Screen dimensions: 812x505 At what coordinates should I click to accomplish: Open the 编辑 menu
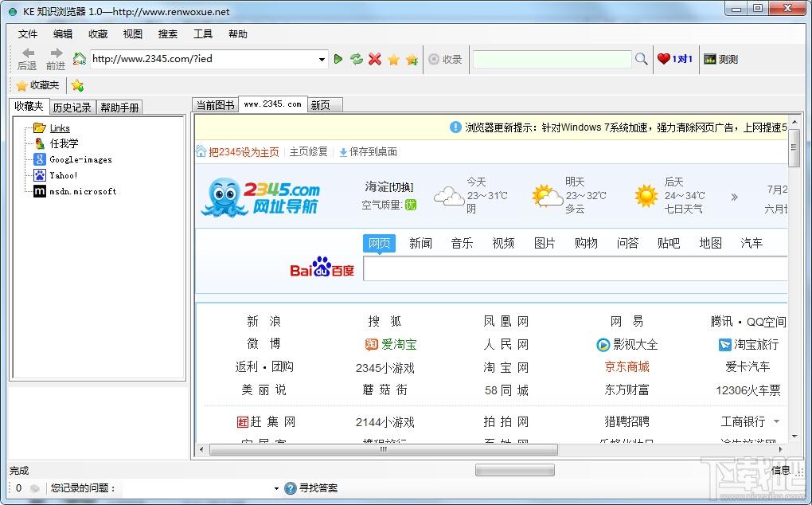(63, 34)
